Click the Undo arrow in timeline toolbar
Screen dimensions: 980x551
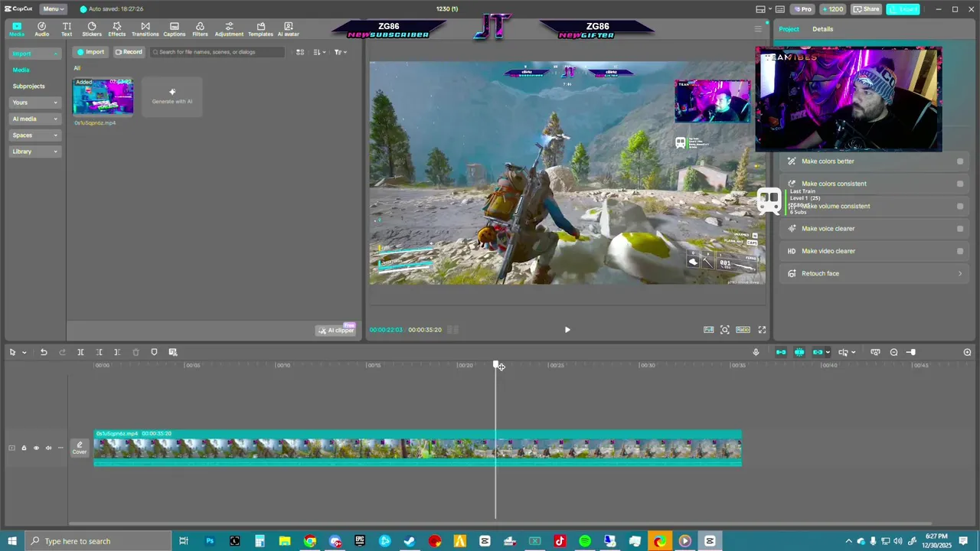[x=44, y=352]
